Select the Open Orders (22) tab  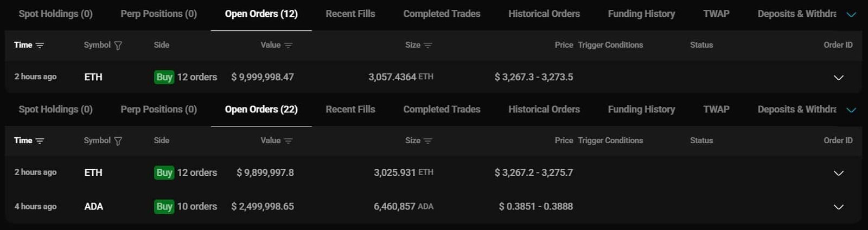pyautogui.click(x=261, y=110)
